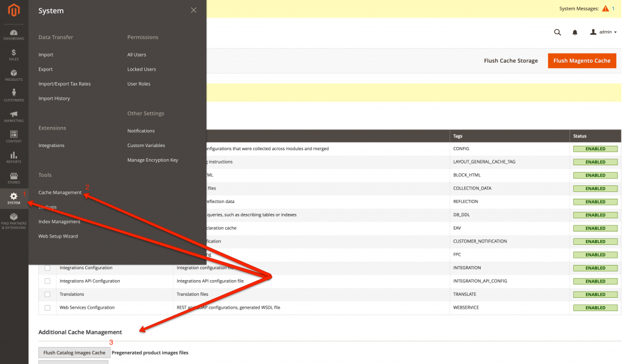Expand the admin account dropdown
The width and height of the screenshot is (623, 364).
click(603, 32)
